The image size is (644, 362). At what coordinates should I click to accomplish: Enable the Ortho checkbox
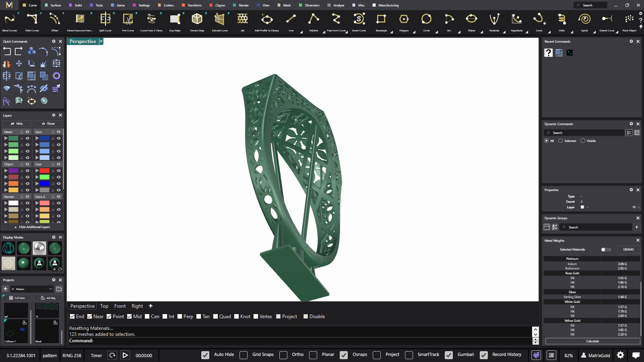pyautogui.click(x=283, y=355)
